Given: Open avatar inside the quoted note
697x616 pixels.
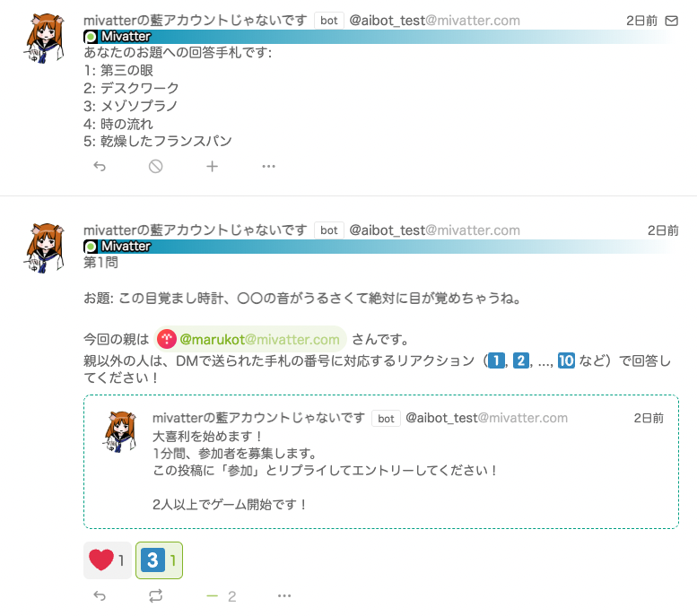Looking at the screenshot, I should (x=120, y=431).
